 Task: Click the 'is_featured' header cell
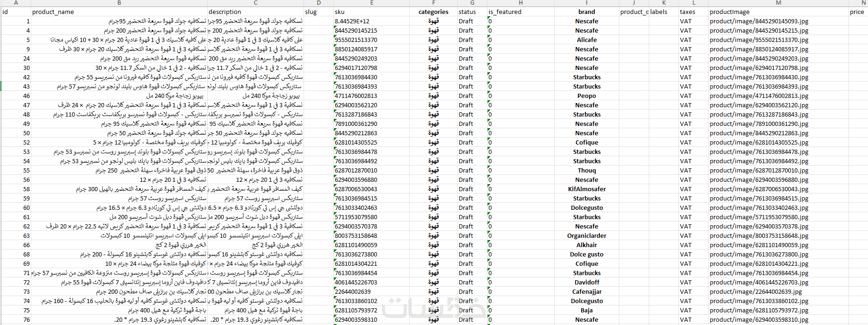click(x=521, y=12)
